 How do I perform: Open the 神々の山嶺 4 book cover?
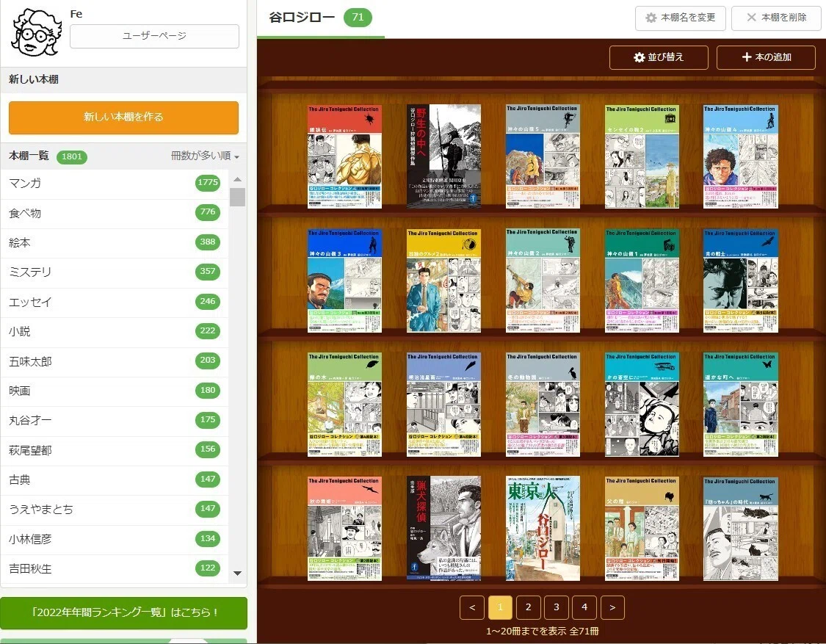click(x=741, y=156)
